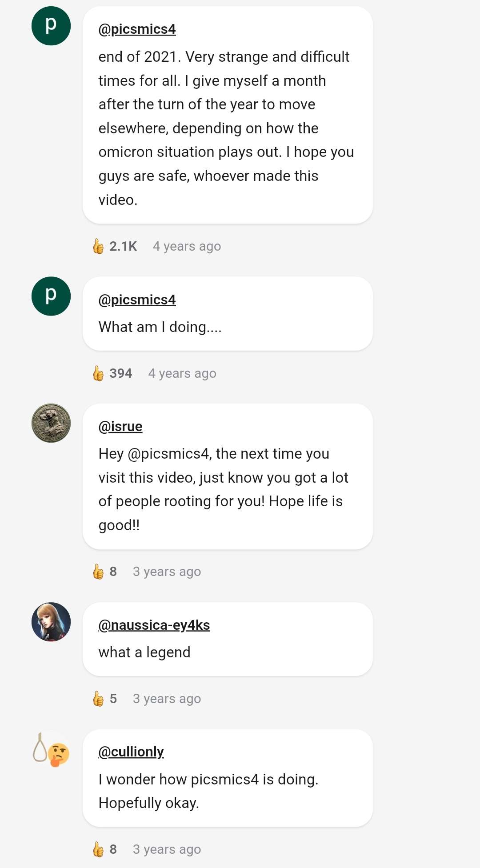Tap the 8 like count on last comment
This screenshot has width=480, height=868.
[112, 849]
